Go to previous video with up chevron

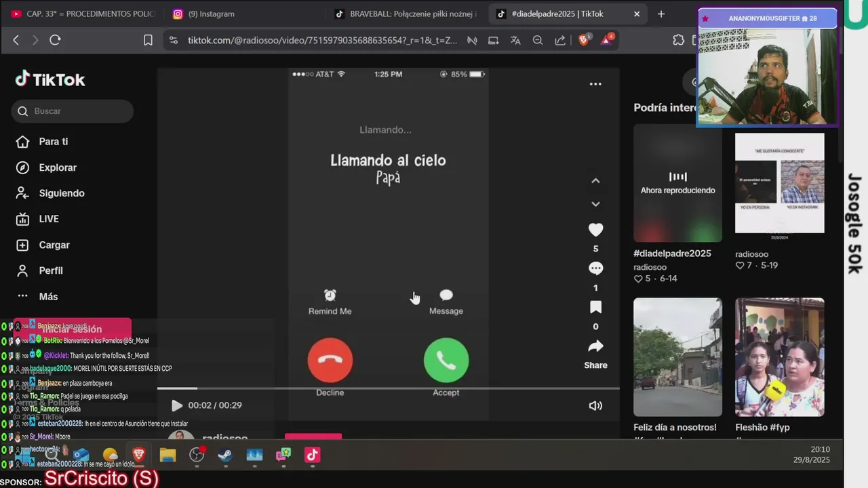pos(595,180)
